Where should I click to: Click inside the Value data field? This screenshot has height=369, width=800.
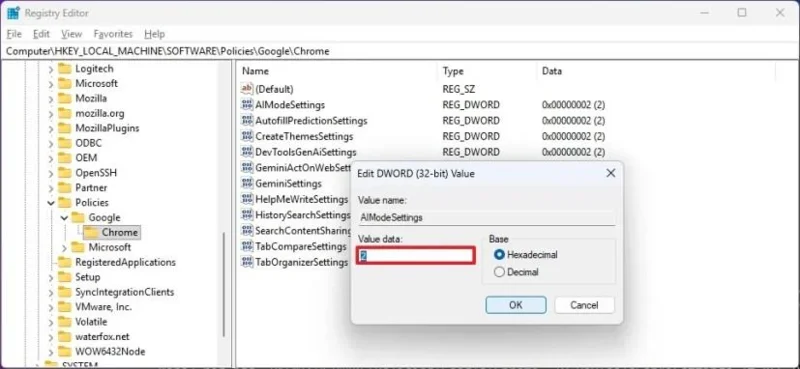pyautogui.click(x=416, y=256)
